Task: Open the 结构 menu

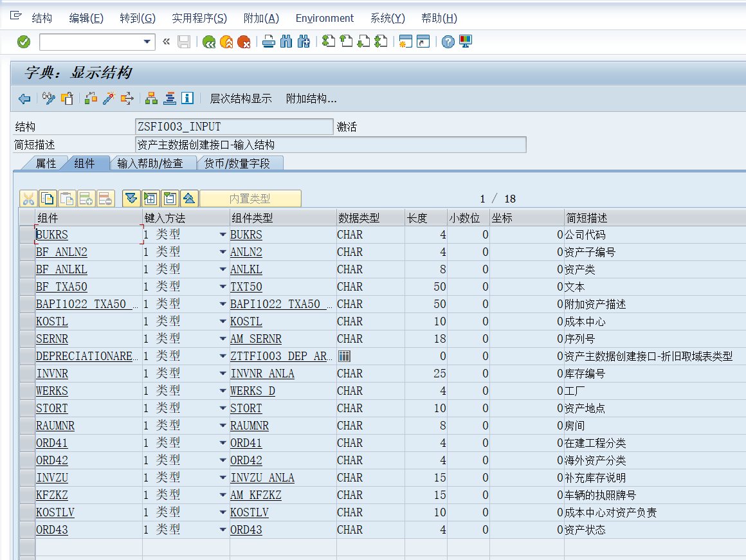Action: pyautogui.click(x=42, y=18)
